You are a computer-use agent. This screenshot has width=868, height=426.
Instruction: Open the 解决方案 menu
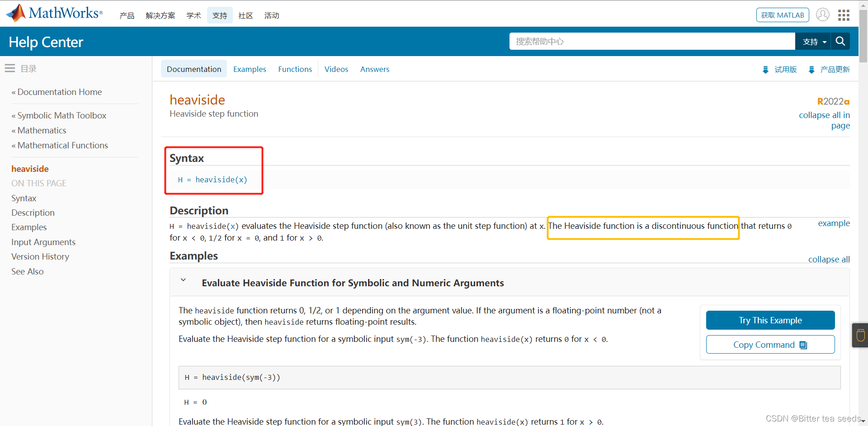coord(160,15)
